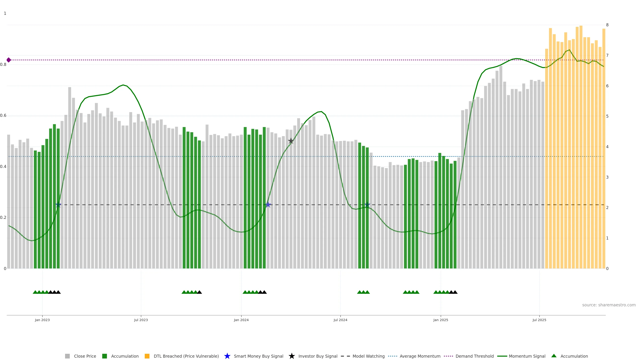Click accumulation triangles near Jul 2024
This screenshot has width=644, height=362.
pyautogui.click(x=363, y=292)
